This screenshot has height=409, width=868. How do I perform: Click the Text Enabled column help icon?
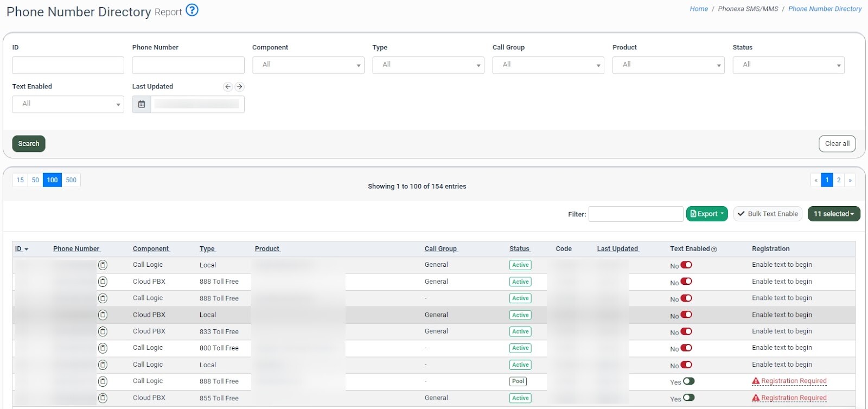714,250
